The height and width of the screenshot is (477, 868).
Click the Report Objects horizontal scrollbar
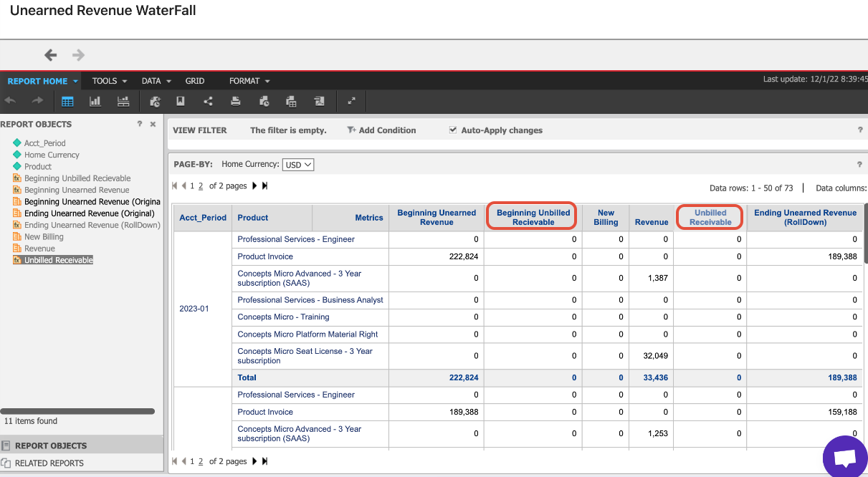click(77, 411)
